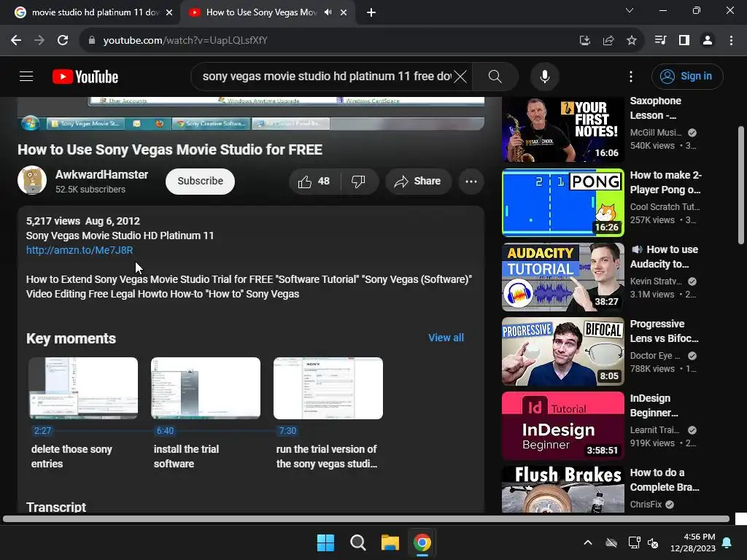Open the media controls icon in the toolbar
Image resolution: width=747 pixels, height=560 pixels.
[660, 41]
